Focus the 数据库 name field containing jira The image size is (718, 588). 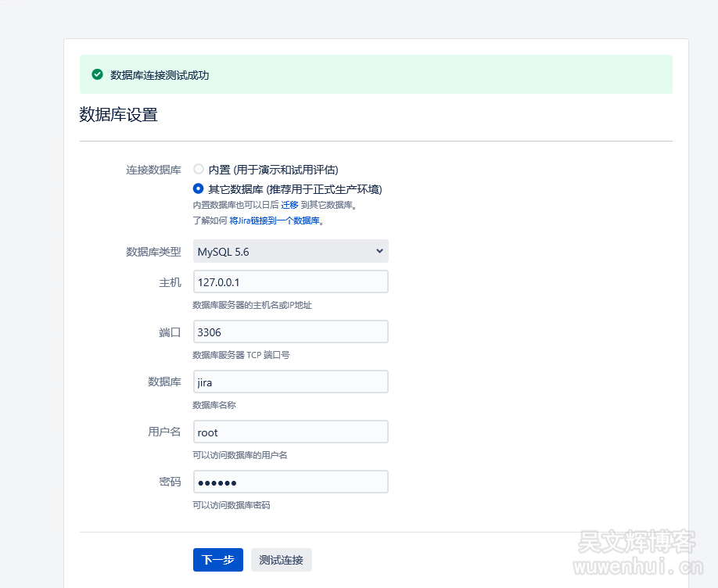tap(290, 382)
